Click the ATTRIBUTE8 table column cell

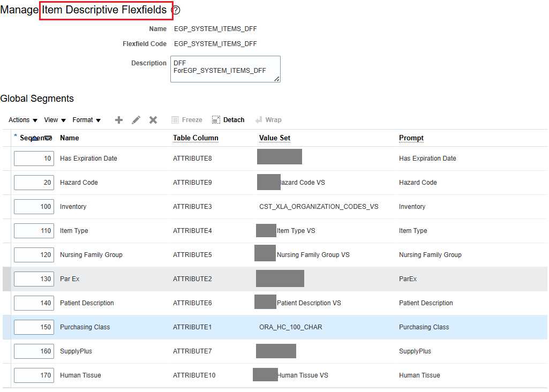pyautogui.click(x=192, y=159)
